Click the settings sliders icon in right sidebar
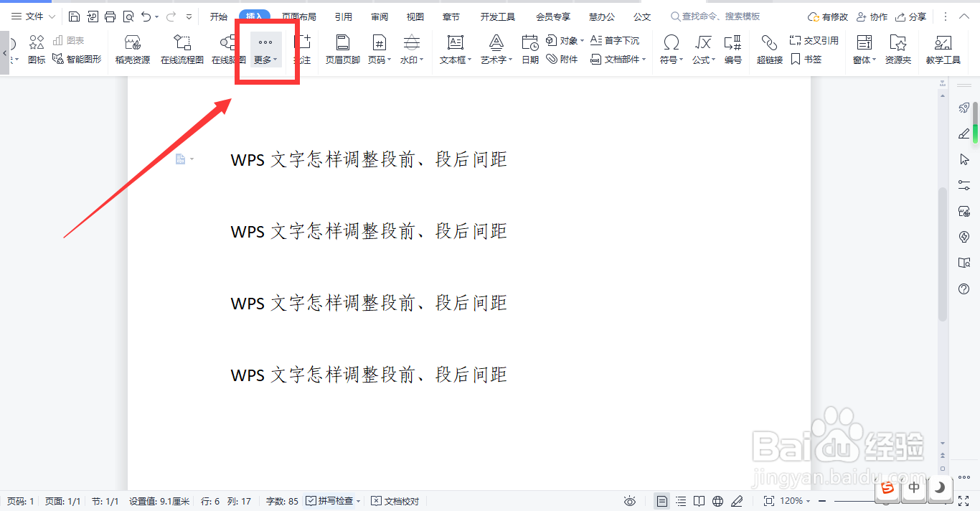This screenshot has width=980, height=511. [x=964, y=185]
